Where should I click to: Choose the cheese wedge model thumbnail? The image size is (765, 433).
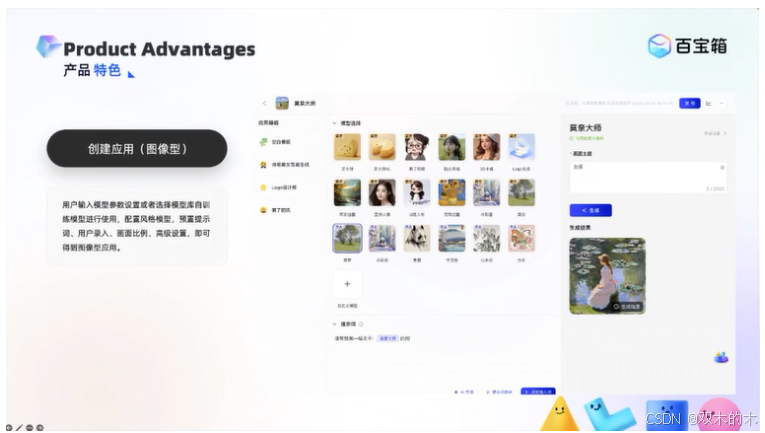click(x=347, y=147)
